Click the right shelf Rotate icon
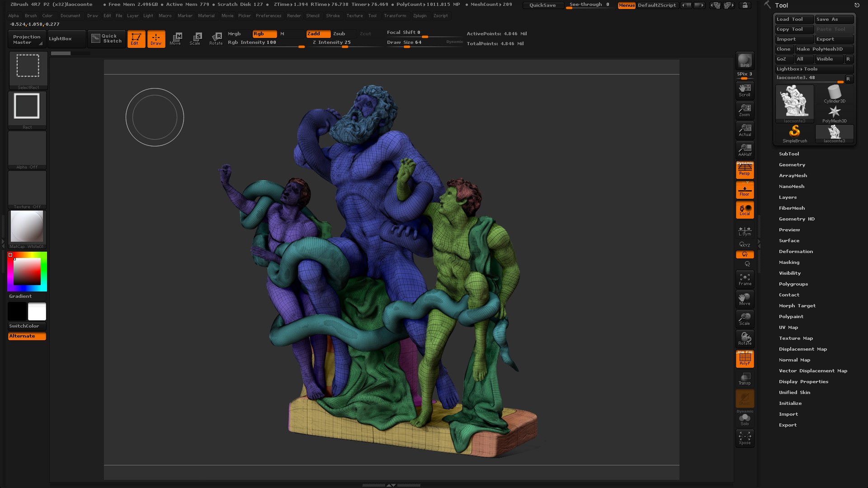The width and height of the screenshot is (868, 488). click(745, 338)
